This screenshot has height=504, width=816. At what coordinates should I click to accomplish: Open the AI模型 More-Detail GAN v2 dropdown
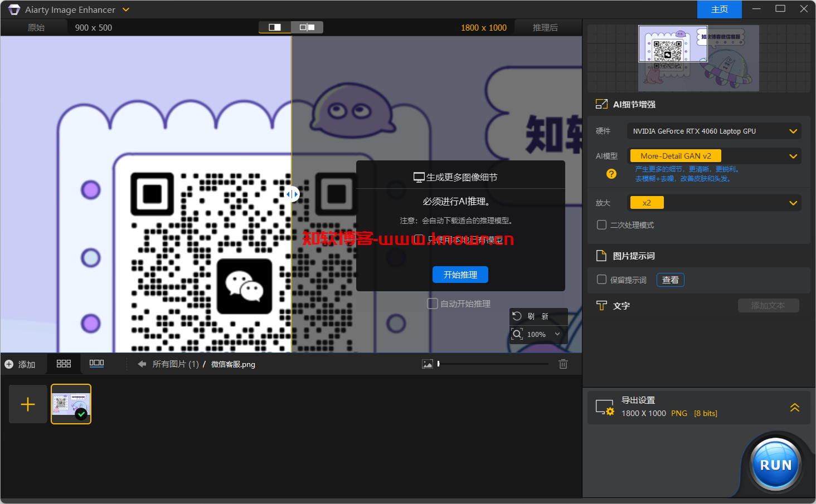click(x=714, y=156)
